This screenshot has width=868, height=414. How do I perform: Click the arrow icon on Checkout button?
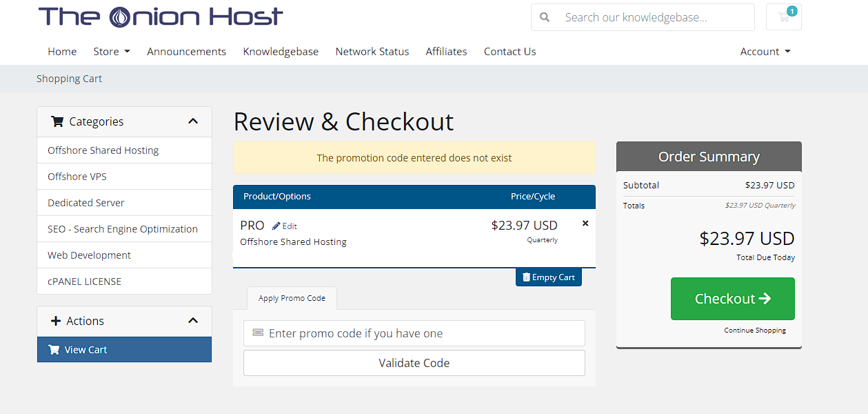click(765, 299)
